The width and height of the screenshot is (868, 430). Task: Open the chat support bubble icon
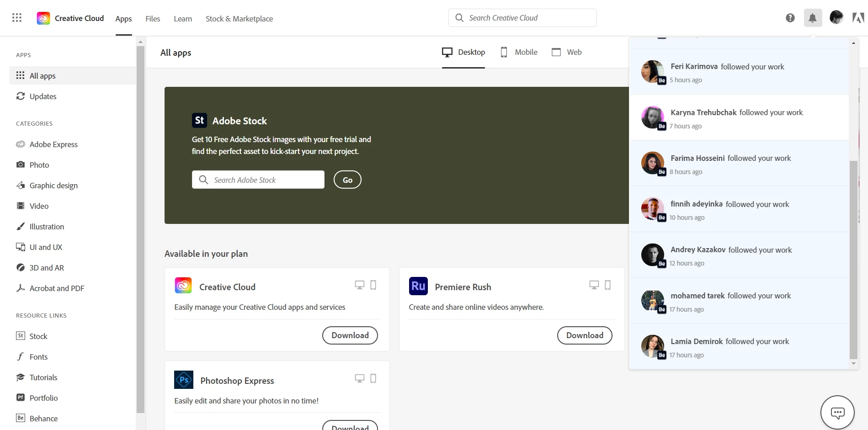pyautogui.click(x=837, y=413)
